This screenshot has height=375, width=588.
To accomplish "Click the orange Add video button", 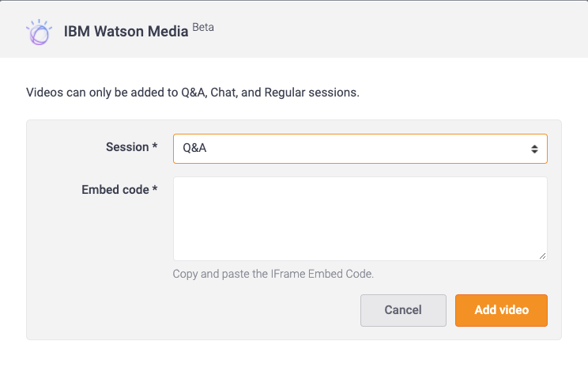I will (x=501, y=310).
